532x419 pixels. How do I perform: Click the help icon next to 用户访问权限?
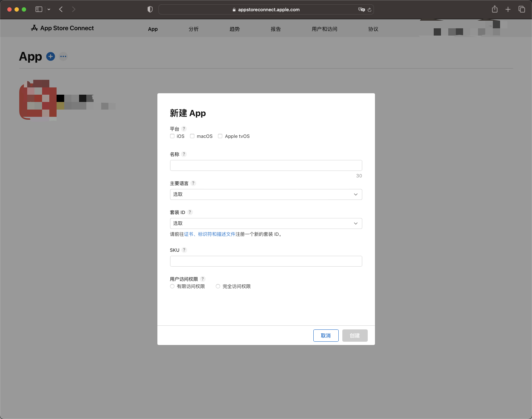(x=203, y=279)
